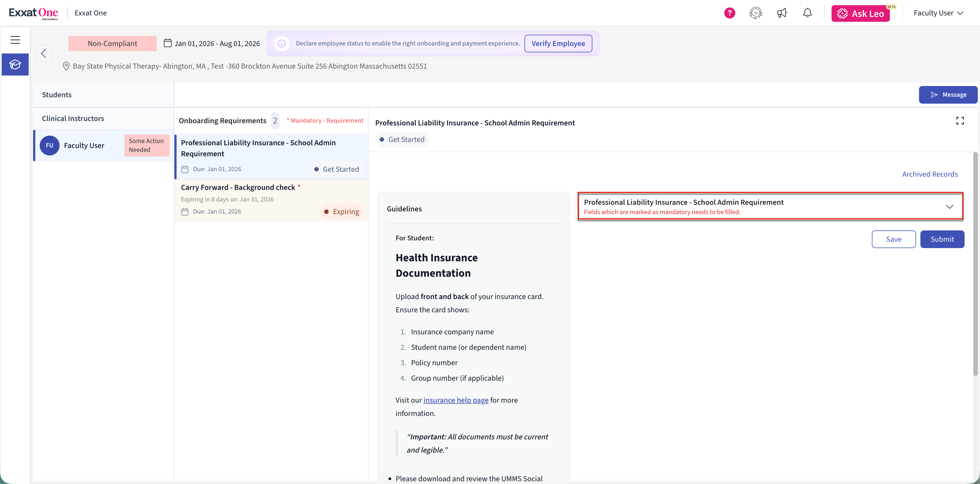Click the right panel vertical scrollbar
The width and height of the screenshot is (980, 484).
coord(975,264)
